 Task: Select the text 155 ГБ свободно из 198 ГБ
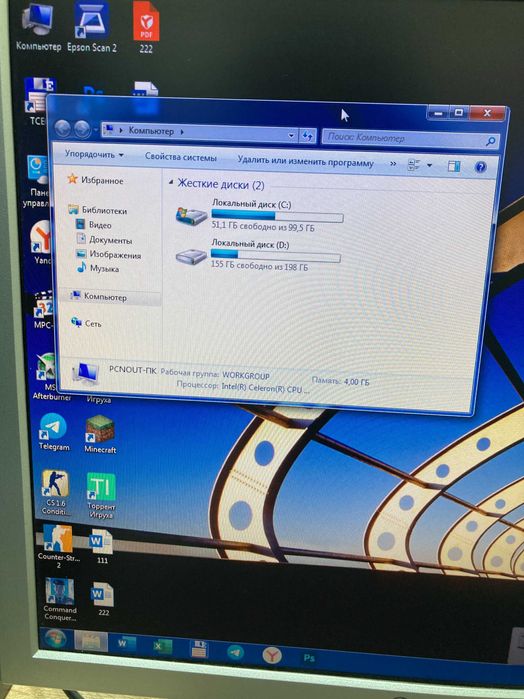click(259, 267)
